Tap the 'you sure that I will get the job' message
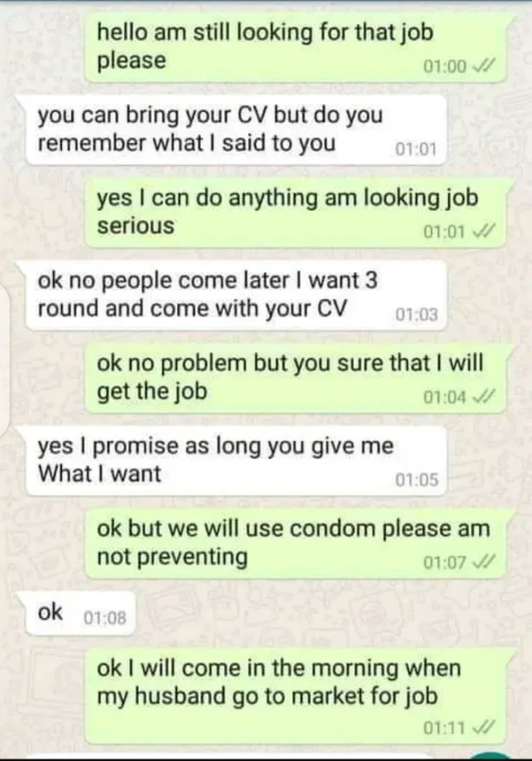Screen dimensions: 532x761 click(296, 378)
